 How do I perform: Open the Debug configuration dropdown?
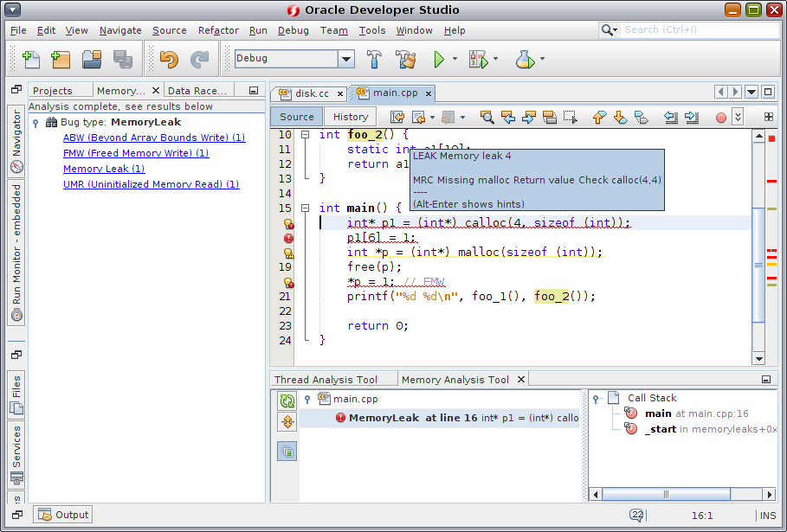tap(346, 59)
